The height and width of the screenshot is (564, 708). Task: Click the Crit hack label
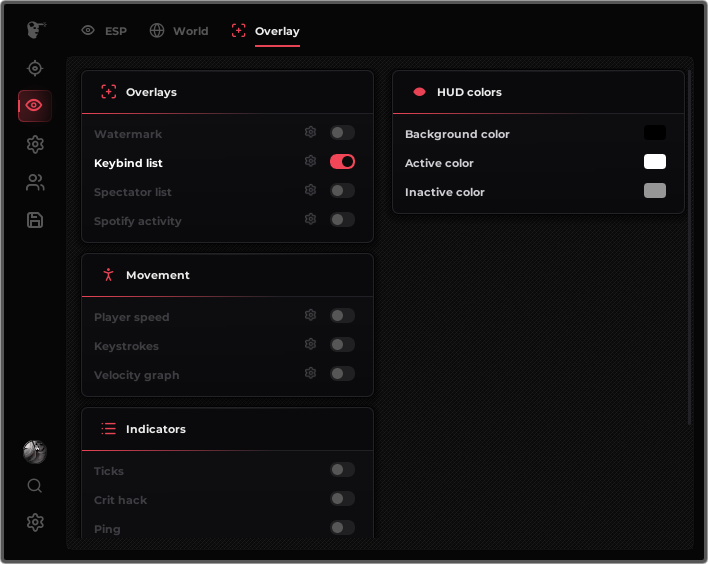click(x=121, y=500)
